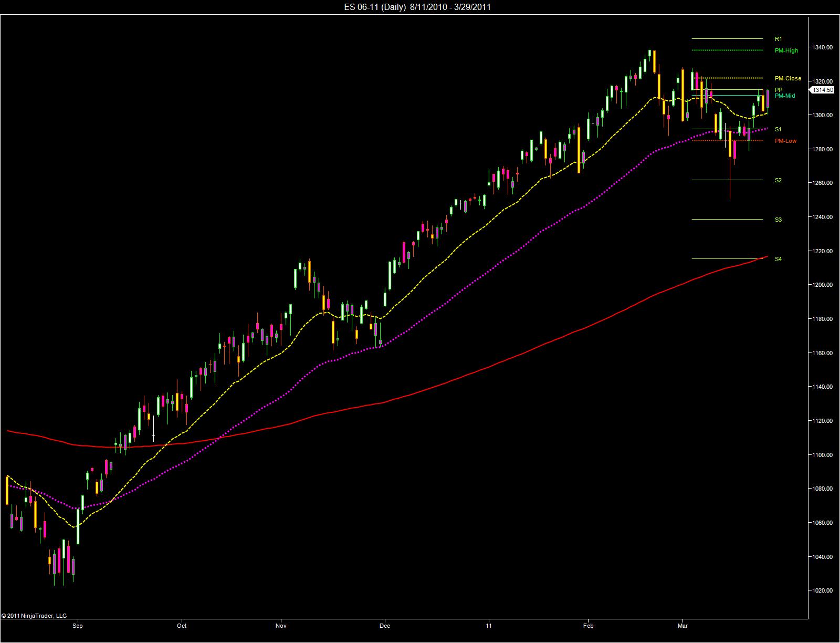
Task: Click the 1040.00 price axis label
Action: 823,557
